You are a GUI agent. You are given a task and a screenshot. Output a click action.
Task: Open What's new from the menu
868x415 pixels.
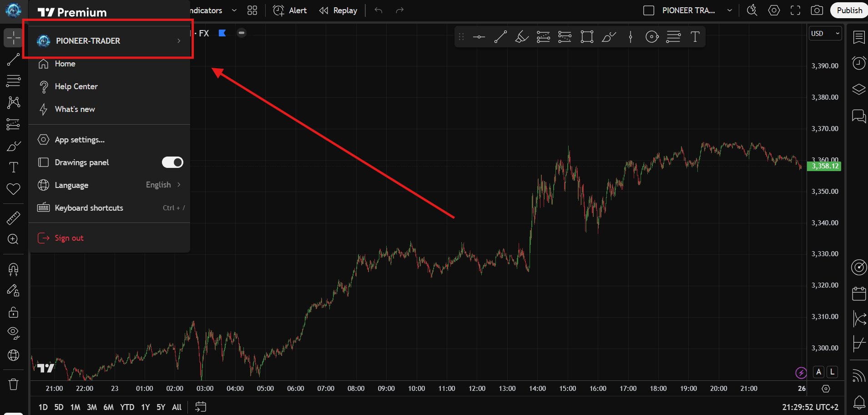coord(109,109)
